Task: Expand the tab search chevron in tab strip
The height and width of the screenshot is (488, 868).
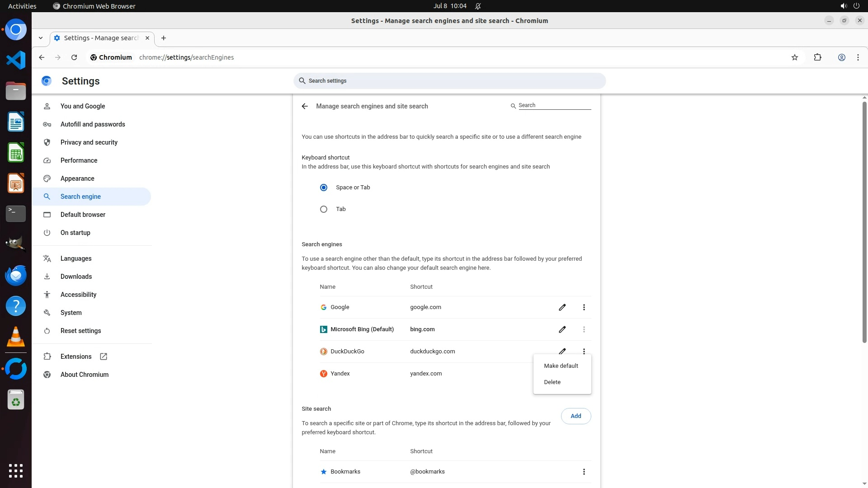Action: (x=41, y=38)
